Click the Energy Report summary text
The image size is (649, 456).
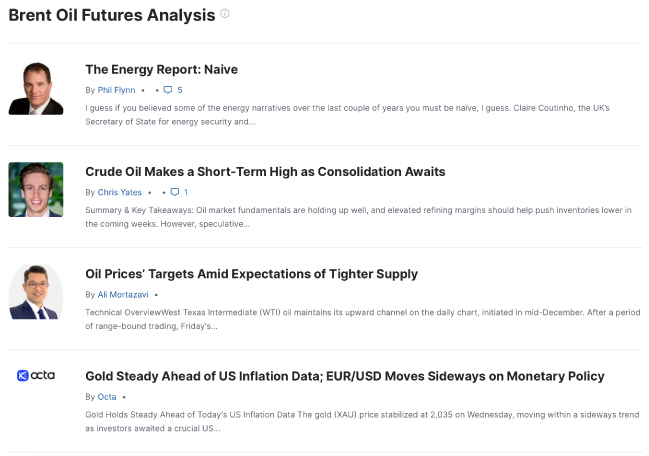click(347, 115)
